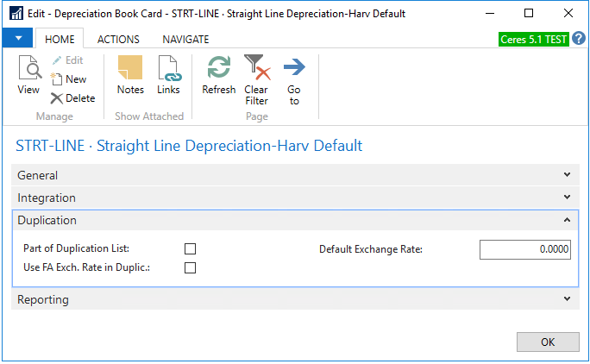This screenshot has height=364, width=590.
Task: Open the Notes icon
Action: tap(130, 69)
